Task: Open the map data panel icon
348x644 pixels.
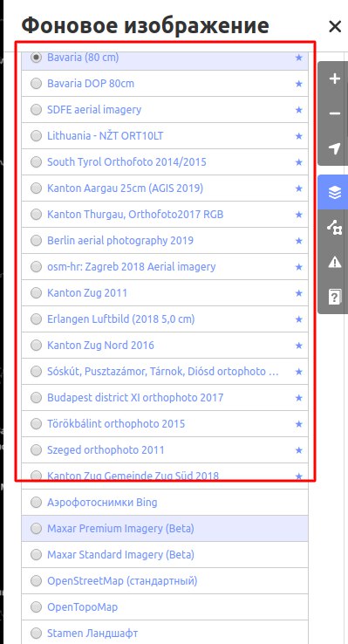Action: 335,227
